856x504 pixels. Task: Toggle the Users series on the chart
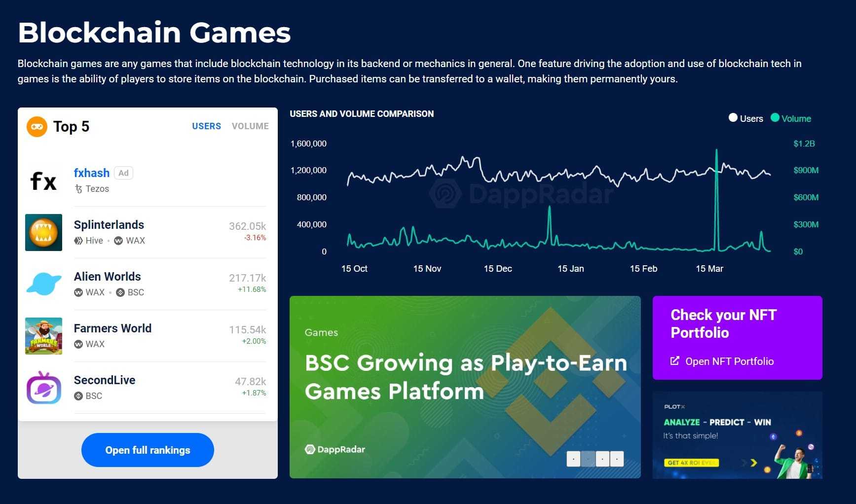click(x=745, y=118)
